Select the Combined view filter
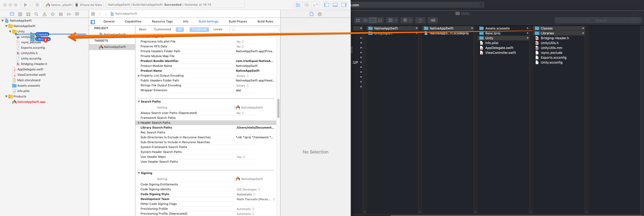The width and height of the screenshot is (644, 216). pyautogui.click(x=199, y=30)
